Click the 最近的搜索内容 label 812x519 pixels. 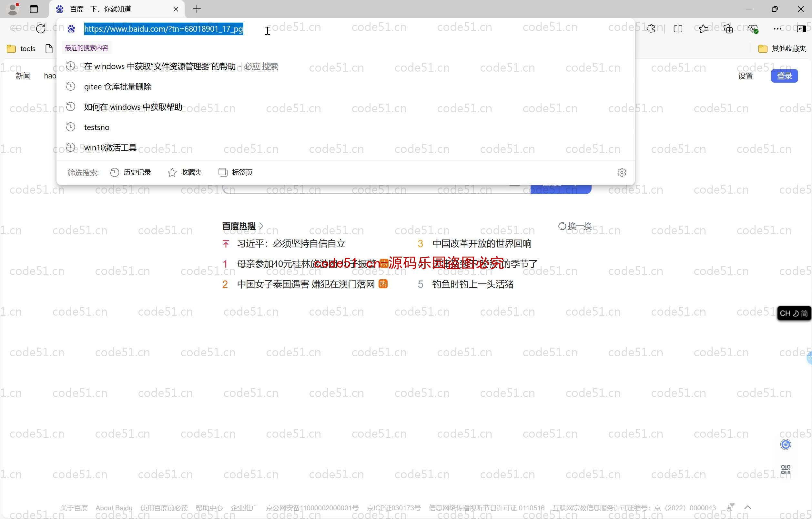[x=87, y=48]
